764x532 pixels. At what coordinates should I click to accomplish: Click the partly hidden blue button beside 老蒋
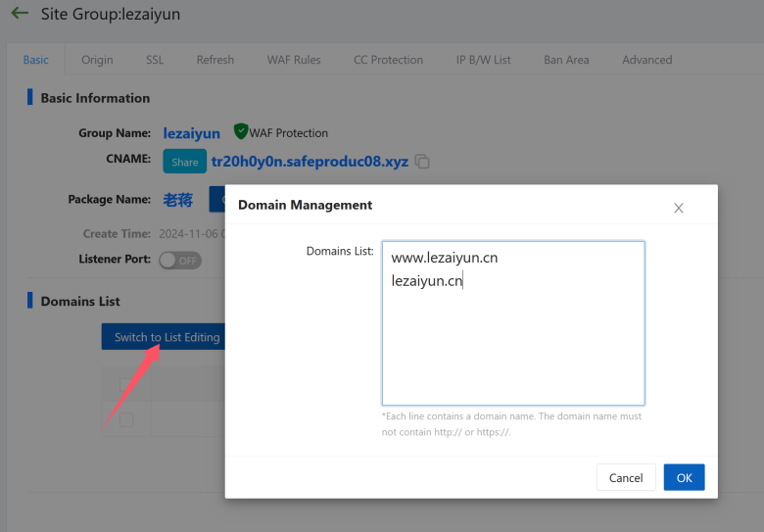click(x=217, y=199)
